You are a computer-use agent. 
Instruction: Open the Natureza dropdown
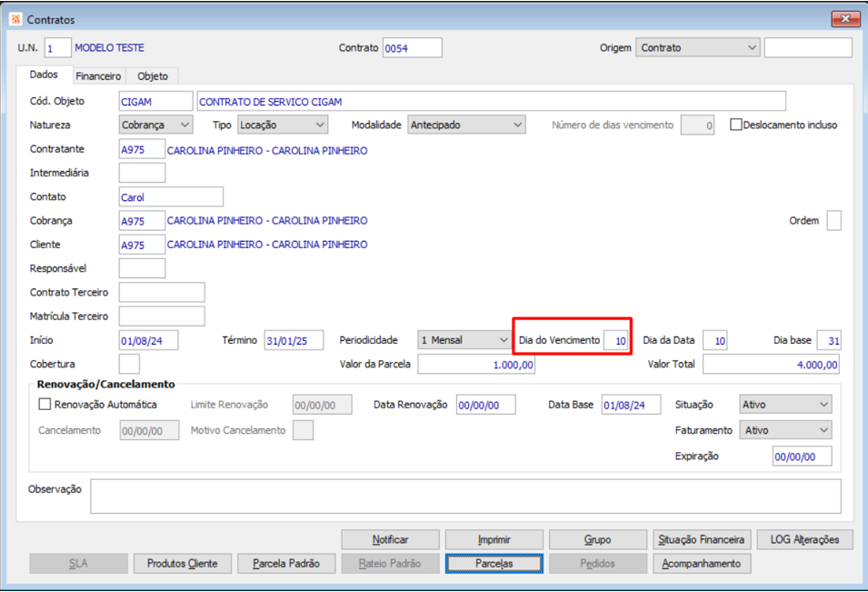(155, 125)
